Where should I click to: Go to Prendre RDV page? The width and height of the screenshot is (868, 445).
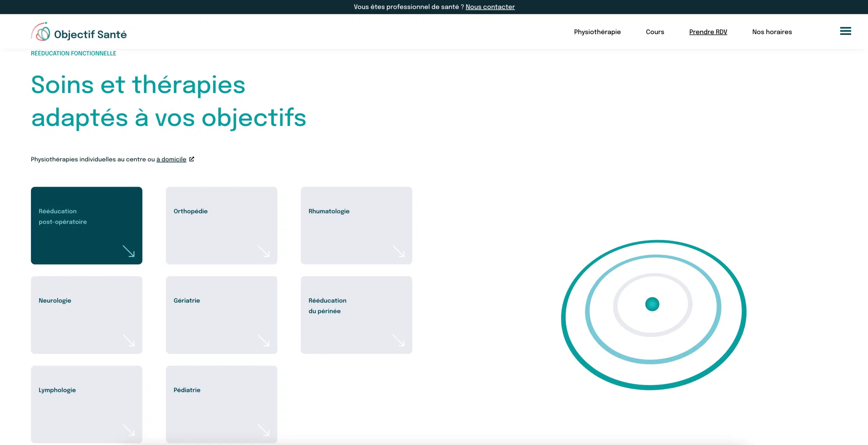[708, 32]
